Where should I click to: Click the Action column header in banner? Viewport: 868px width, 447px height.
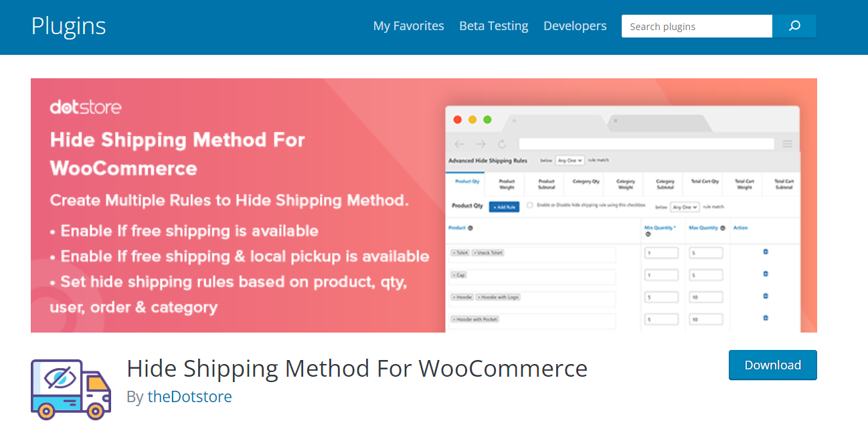click(x=740, y=228)
